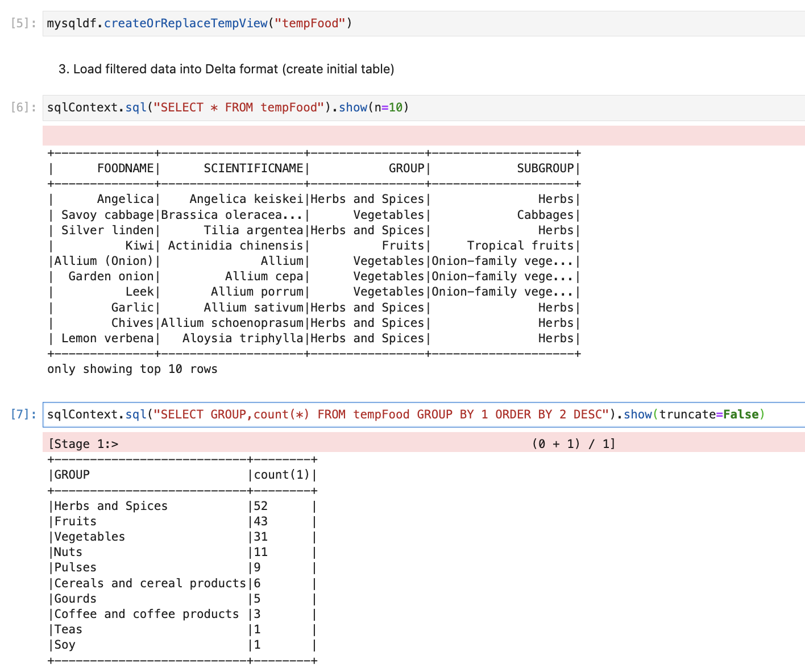Select the markdown cell about Delta format
The height and width of the screenshot is (672, 805).
[226, 69]
